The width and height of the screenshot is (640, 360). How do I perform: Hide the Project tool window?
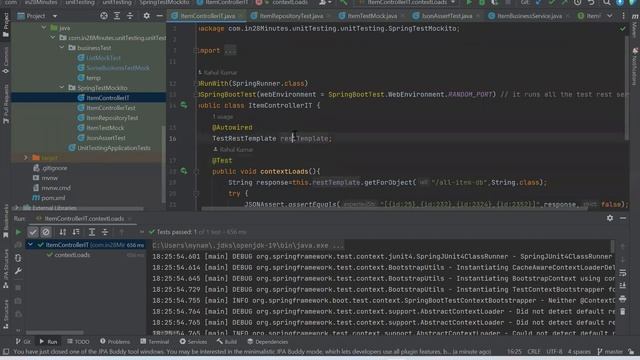coord(160,16)
